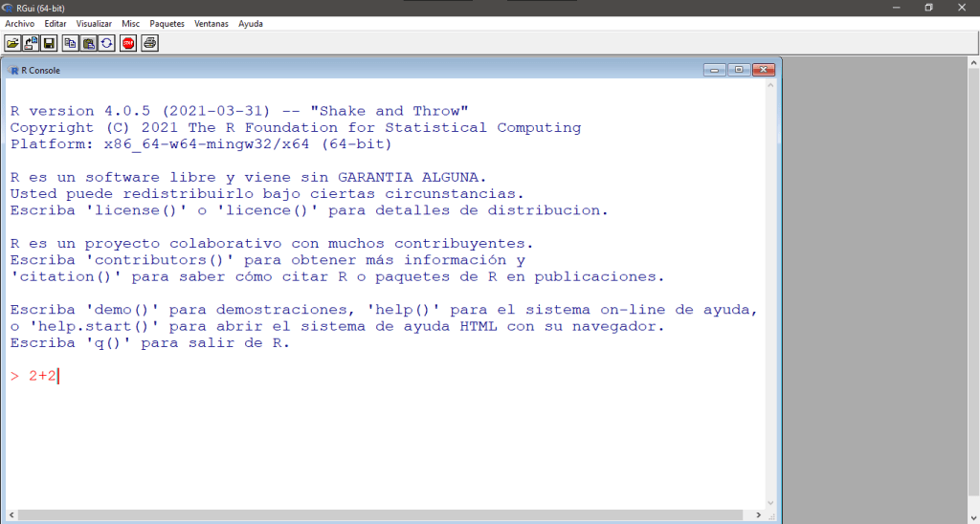
Task: Maximize the R Console child window
Action: [x=739, y=70]
